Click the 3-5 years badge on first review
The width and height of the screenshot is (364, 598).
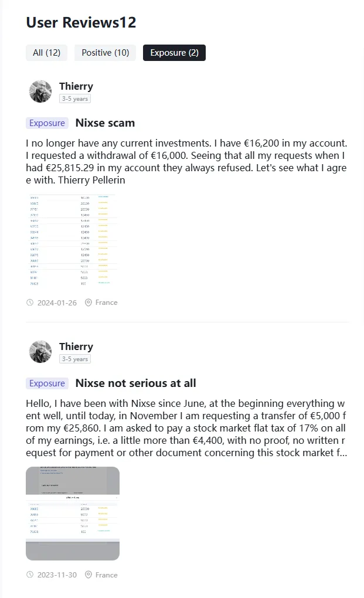click(x=75, y=98)
